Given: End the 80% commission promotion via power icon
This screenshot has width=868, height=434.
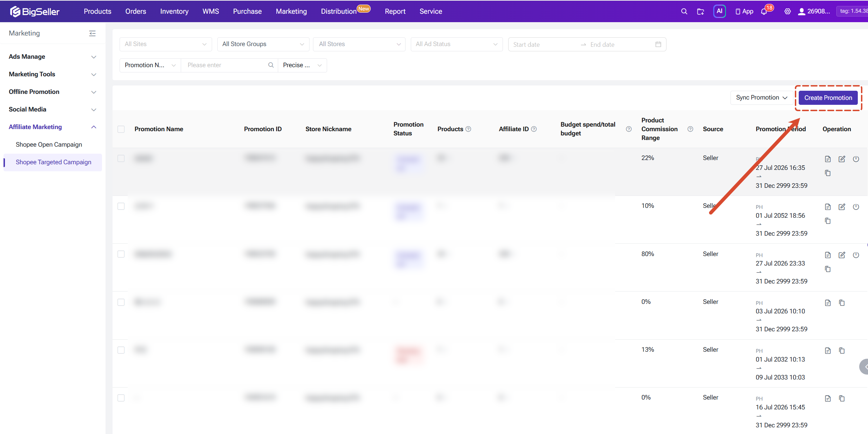Looking at the screenshot, I should [x=856, y=255].
